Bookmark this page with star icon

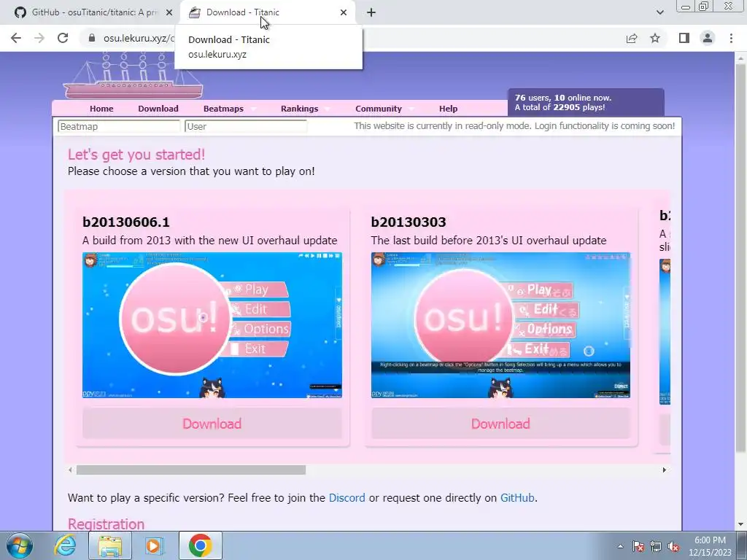coord(655,38)
